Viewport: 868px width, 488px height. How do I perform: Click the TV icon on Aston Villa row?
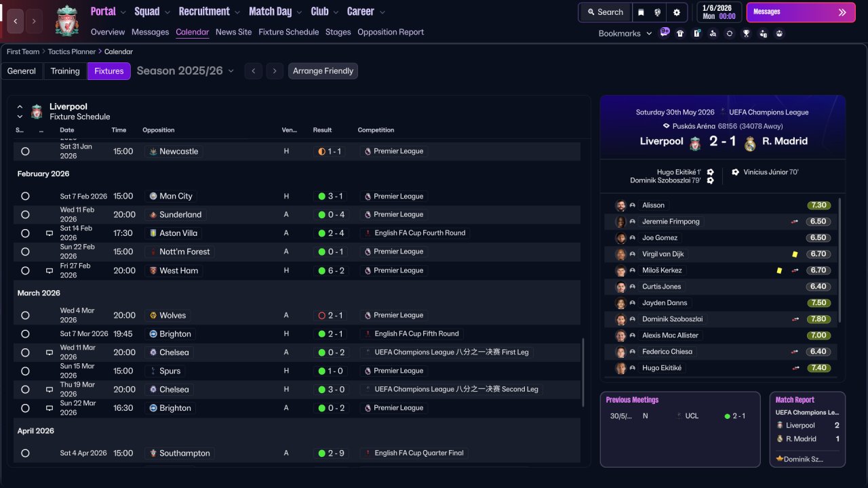pos(50,233)
